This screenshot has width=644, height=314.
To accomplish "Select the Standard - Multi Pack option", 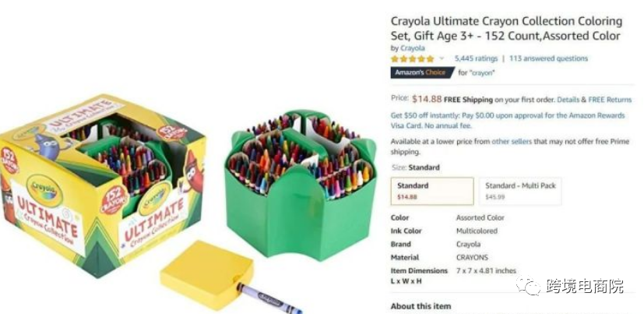I will tap(520, 191).
